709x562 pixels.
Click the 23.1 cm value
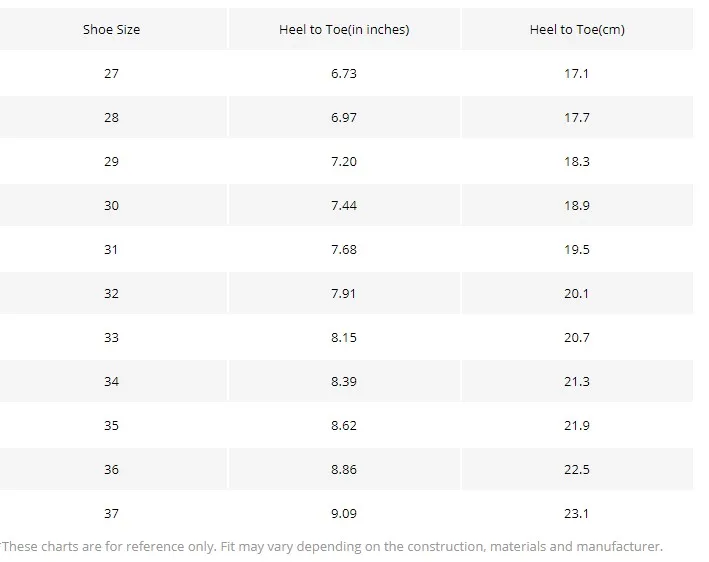click(x=577, y=514)
